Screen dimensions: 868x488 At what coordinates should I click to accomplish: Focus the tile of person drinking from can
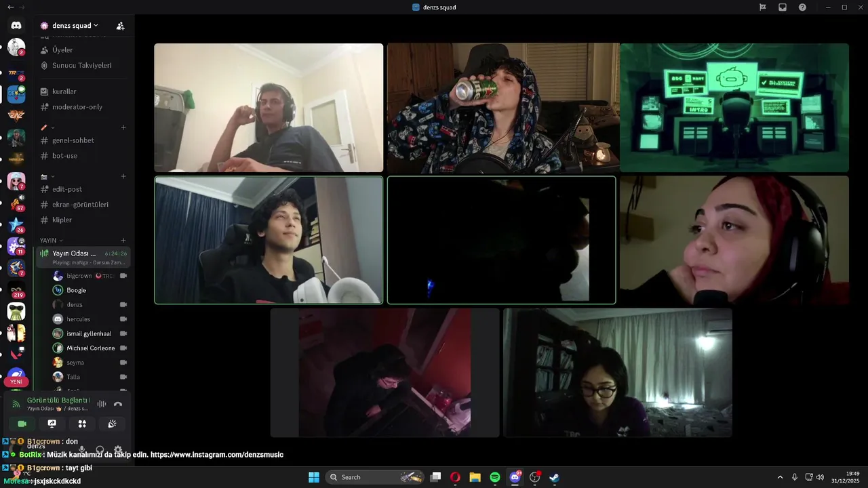tap(503, 108)
